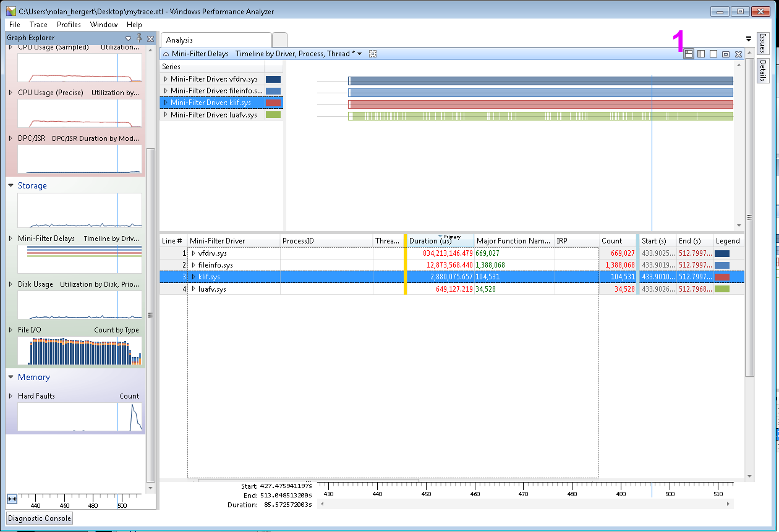Switch to table only view layout
This screenshot has width=779, height=532.
pyautogui.click(x=713, y=54)
